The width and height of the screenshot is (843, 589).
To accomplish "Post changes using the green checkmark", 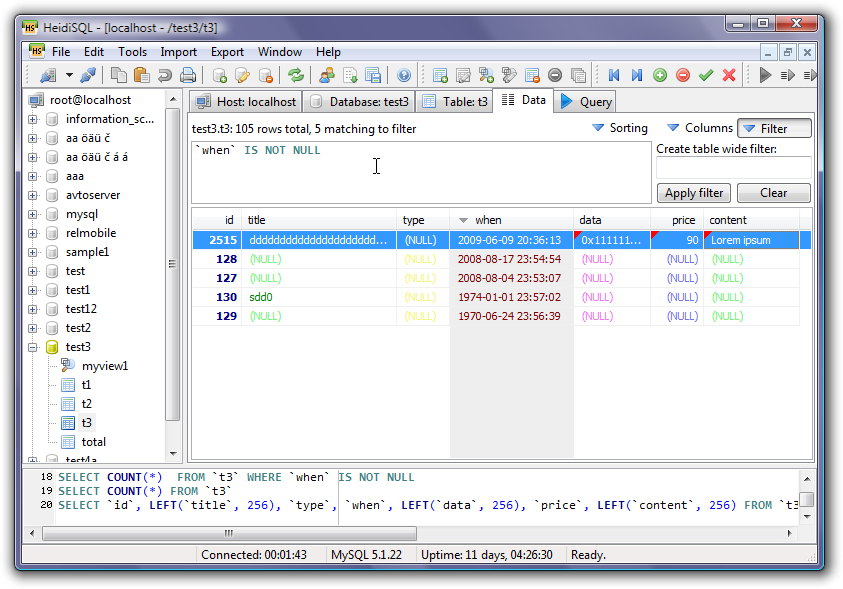I will [x=706, y=74].
